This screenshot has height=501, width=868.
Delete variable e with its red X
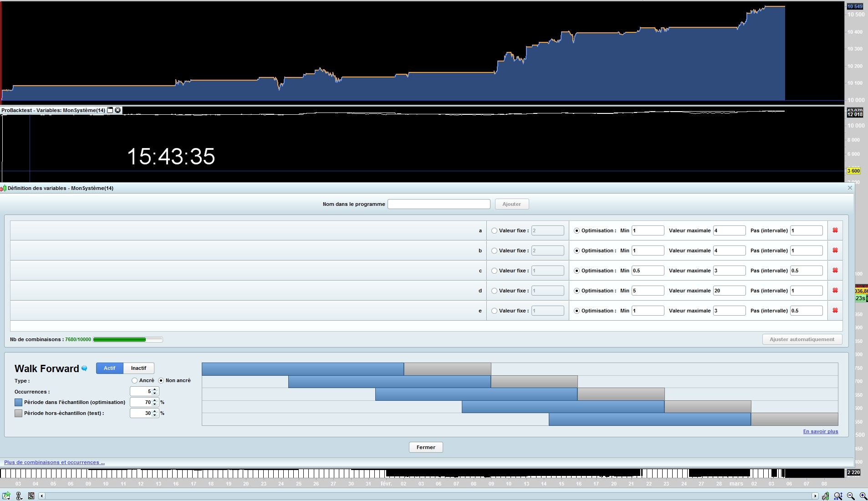(835, 311)
